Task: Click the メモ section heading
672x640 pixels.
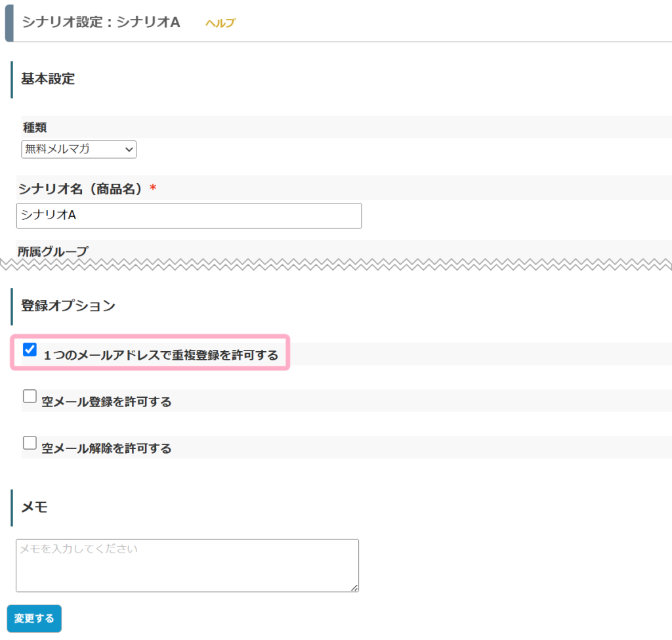Action: click(x=34, y=507)
